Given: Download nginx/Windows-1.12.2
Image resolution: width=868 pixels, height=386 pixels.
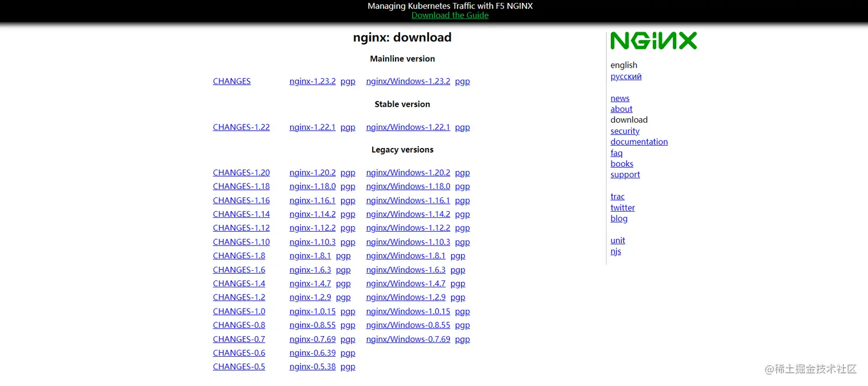Looking at the screenshot, I should point(408,228).
